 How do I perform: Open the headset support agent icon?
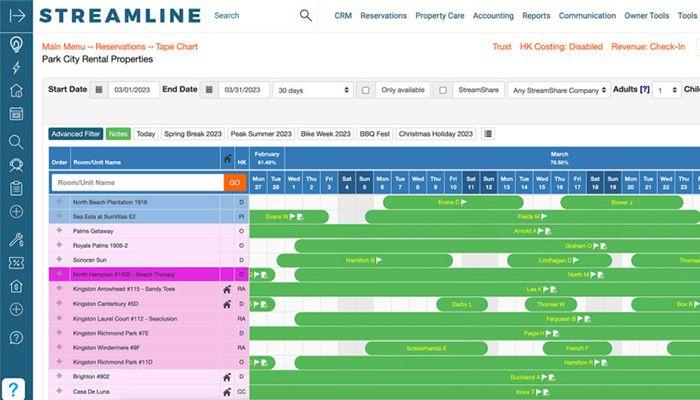coord(16,165)
